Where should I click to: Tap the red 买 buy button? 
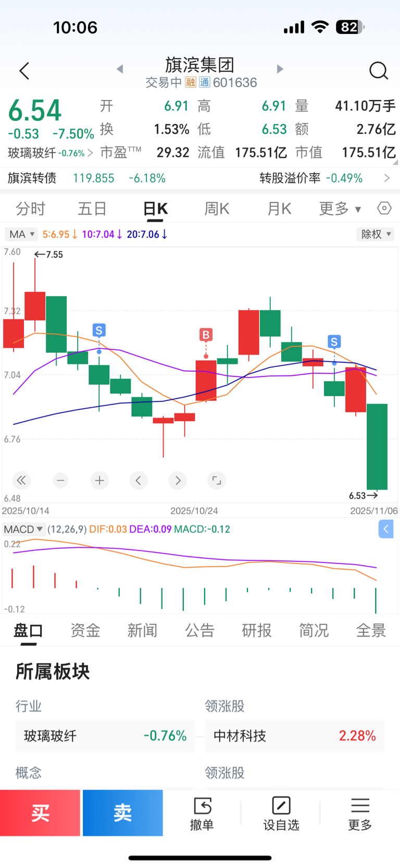pyautogui.click(x=40, y=813)
